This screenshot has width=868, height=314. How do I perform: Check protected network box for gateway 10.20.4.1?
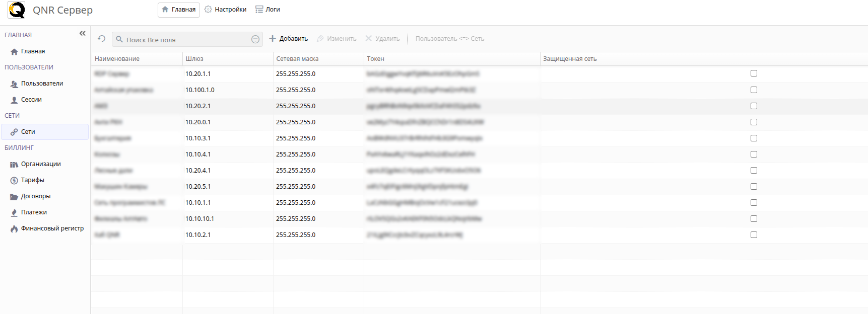pyautogui.click(x=754, y=170)
